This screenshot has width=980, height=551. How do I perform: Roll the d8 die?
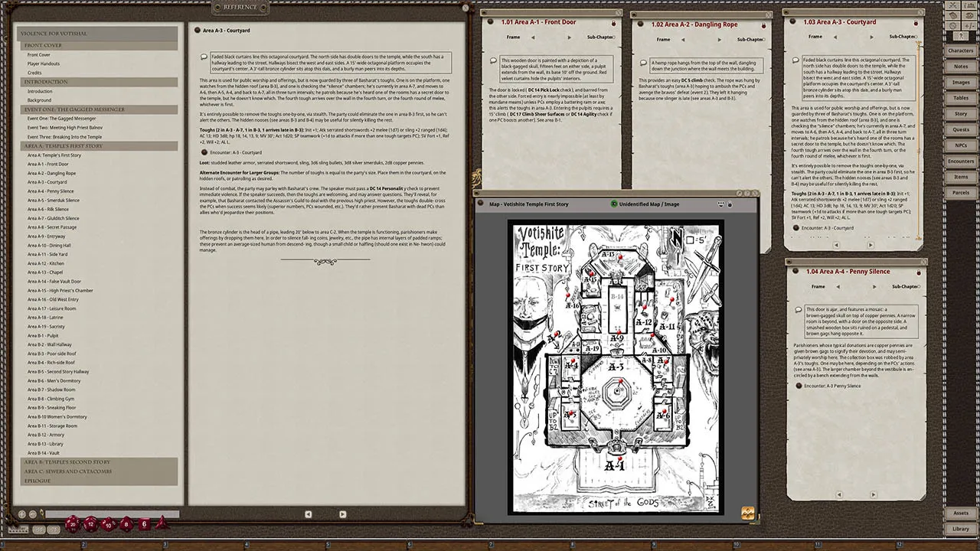[x=126, y=524]
